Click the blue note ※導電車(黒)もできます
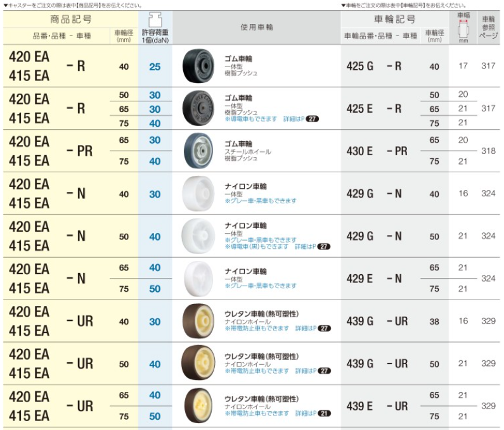504x430 pixels. [x=253, y=246]
